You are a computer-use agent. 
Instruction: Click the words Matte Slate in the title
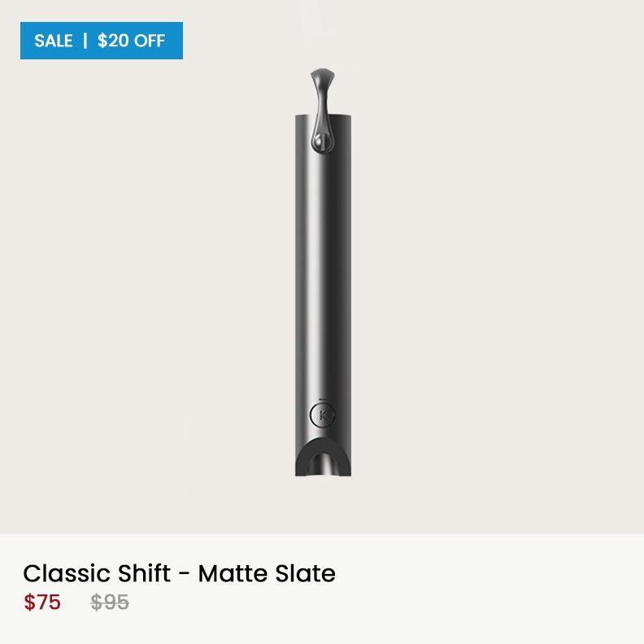point(267,573)
